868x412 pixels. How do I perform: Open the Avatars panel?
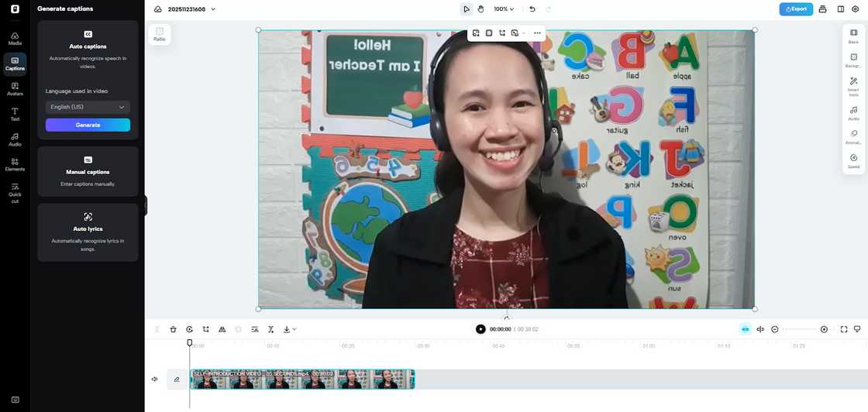pos(15,89)
